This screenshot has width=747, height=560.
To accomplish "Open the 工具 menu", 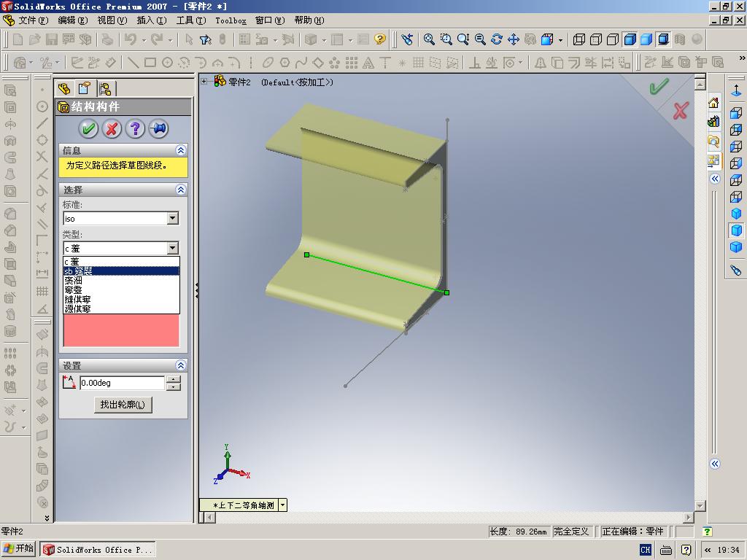I will (191, 20).
